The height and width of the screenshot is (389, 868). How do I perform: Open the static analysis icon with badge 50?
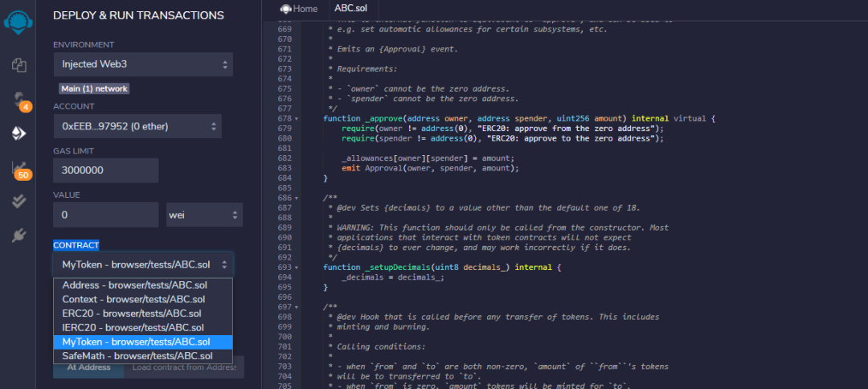pos(18,169)
